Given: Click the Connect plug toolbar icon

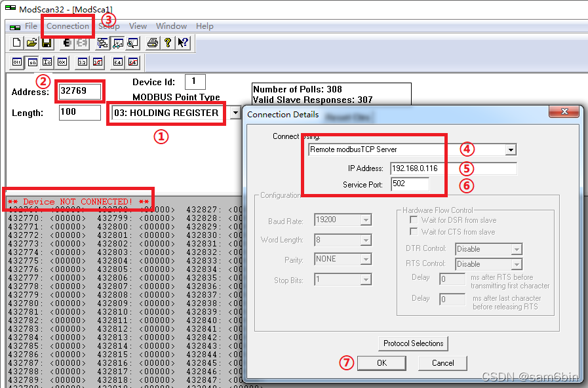Looking at the screenshot, I should pos(67,43).
